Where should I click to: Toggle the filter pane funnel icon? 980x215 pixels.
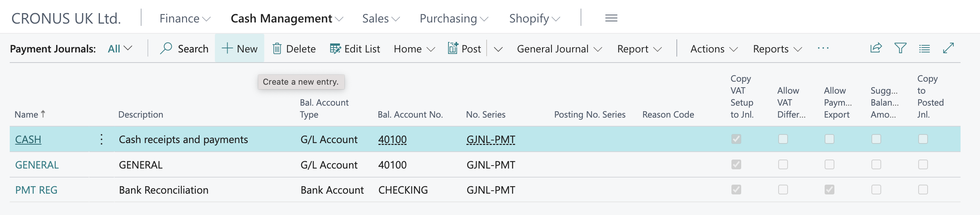(900, 48)
